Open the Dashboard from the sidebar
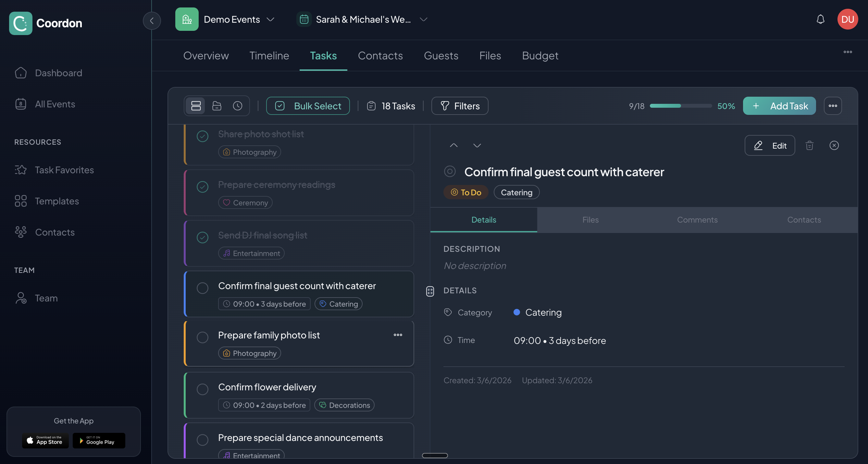 pos(58,73)
